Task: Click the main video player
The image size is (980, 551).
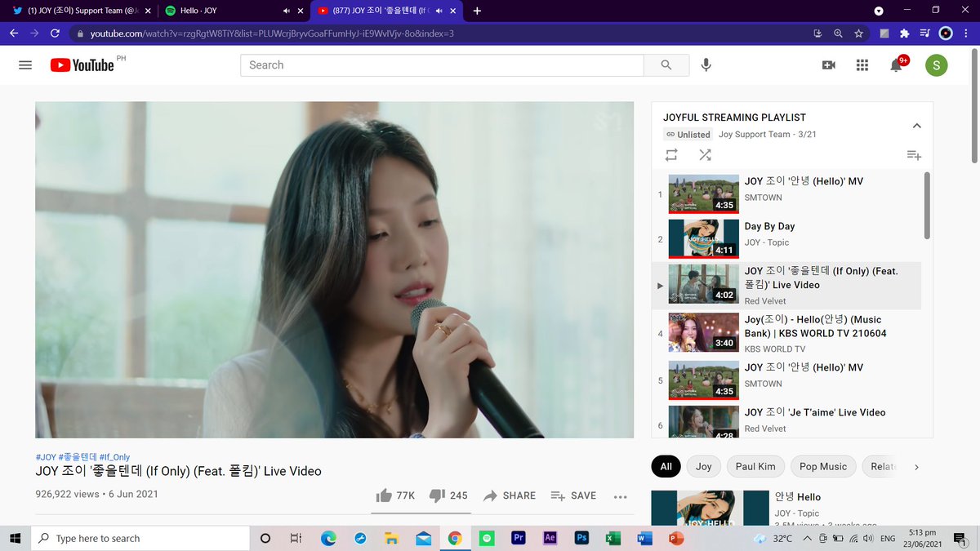Action: 334,270
